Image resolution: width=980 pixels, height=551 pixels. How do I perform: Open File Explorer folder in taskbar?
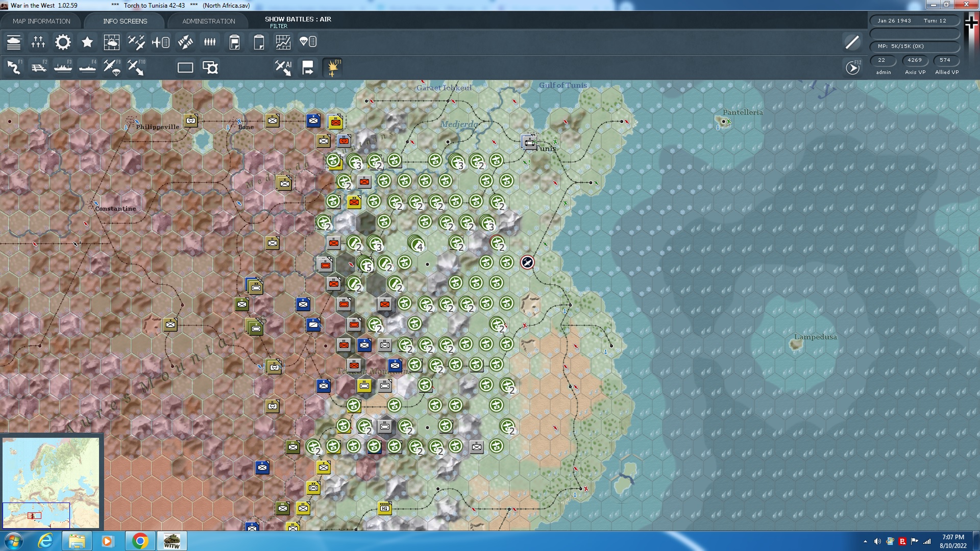tap(77, 541)
